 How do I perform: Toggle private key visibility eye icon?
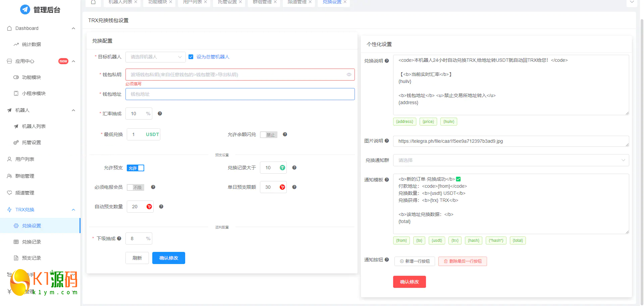click(x=349, y=75)
